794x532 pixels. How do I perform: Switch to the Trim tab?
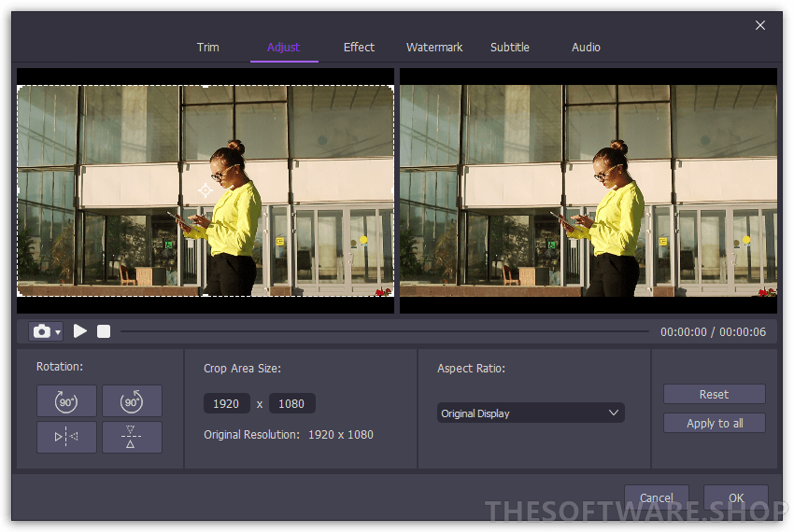tap(208, 48)
